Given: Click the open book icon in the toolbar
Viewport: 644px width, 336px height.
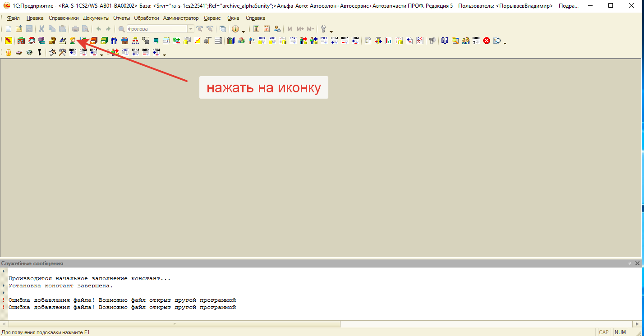Looking at the screenshot, I should (445, 41).
